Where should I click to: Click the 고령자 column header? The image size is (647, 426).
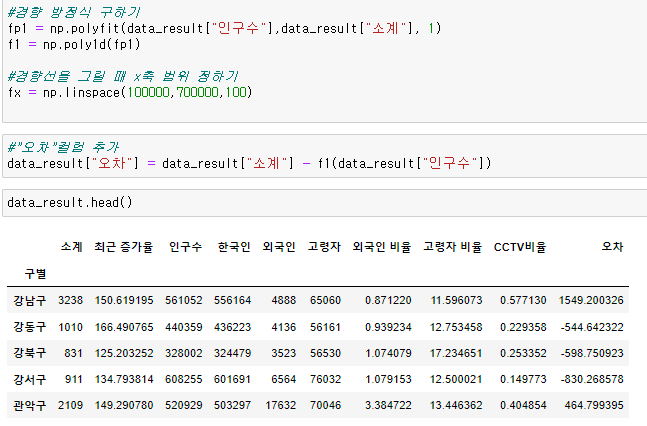point(324,247)
